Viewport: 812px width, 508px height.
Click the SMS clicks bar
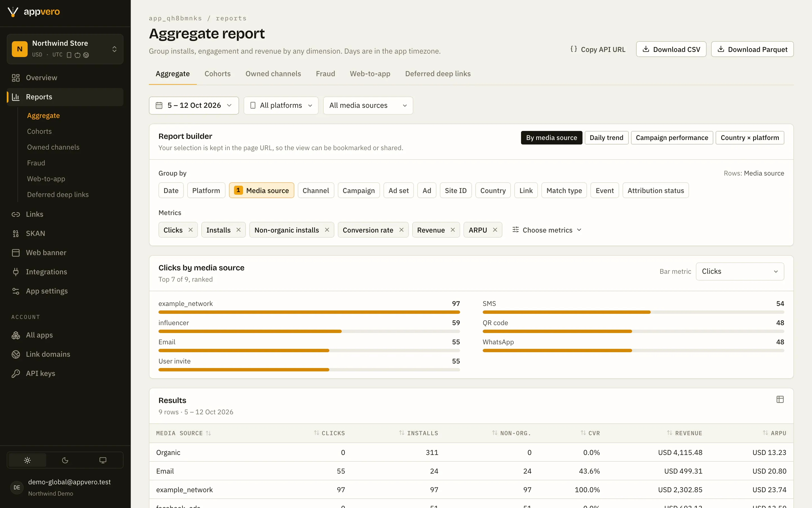633,312
